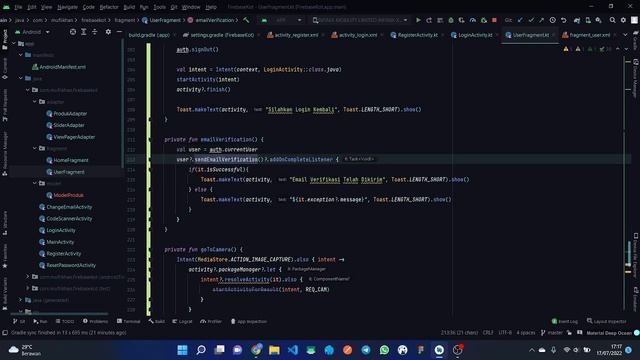Collapse the java folder in tree
The image size is (640, 360).
21,78
